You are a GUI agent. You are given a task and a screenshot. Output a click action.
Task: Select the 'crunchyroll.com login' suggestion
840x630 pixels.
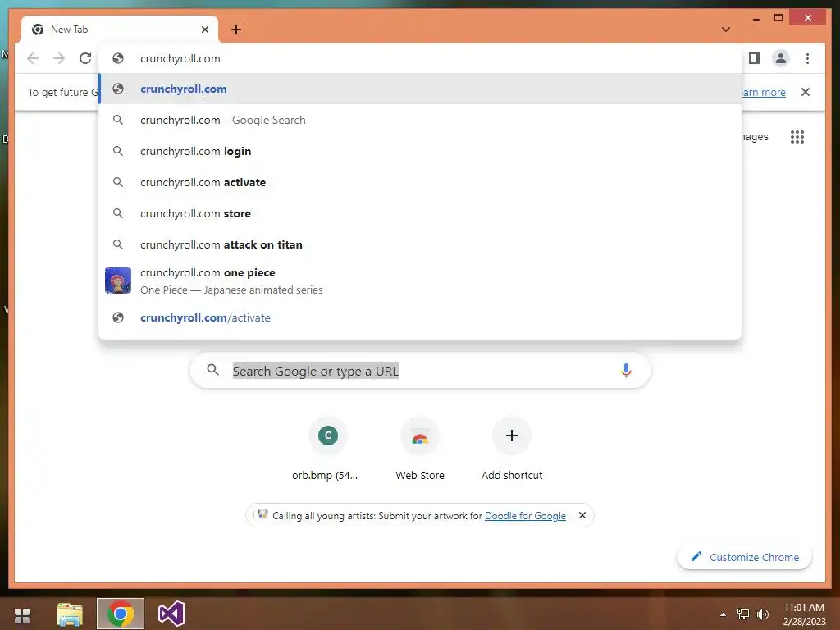point(420,151)
